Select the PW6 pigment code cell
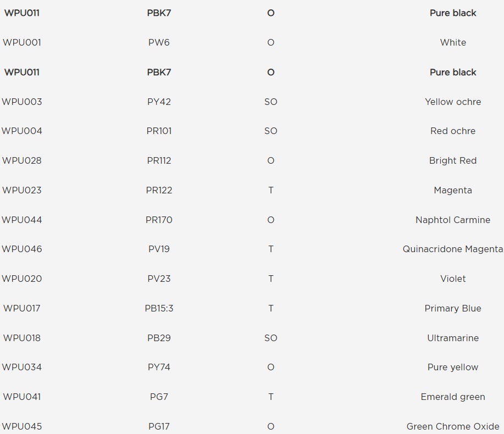This screenshot has height=434, width=504. pyautogui.click(x=159, y=42)
